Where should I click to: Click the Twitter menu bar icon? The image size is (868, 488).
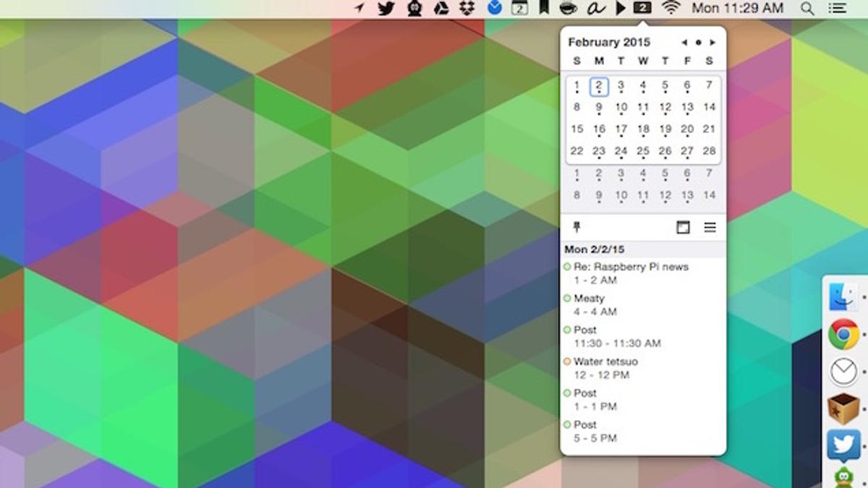tap(387, 9)
